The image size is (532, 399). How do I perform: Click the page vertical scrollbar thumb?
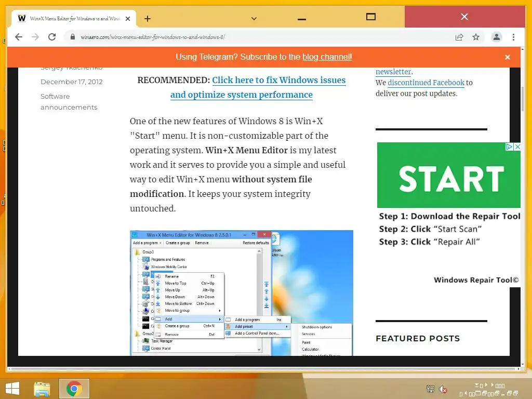pyautogui.click(x=523, y=99)
